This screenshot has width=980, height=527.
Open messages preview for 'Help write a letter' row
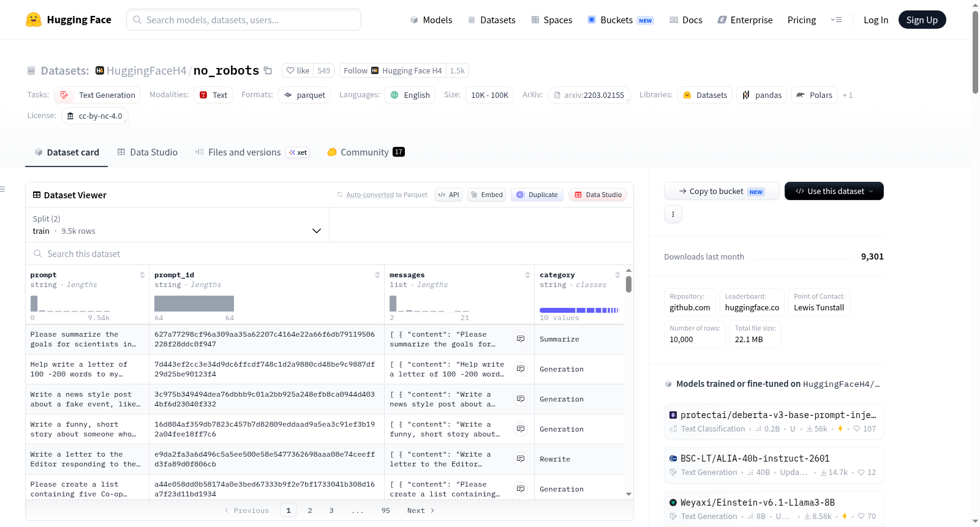point(521,369)
